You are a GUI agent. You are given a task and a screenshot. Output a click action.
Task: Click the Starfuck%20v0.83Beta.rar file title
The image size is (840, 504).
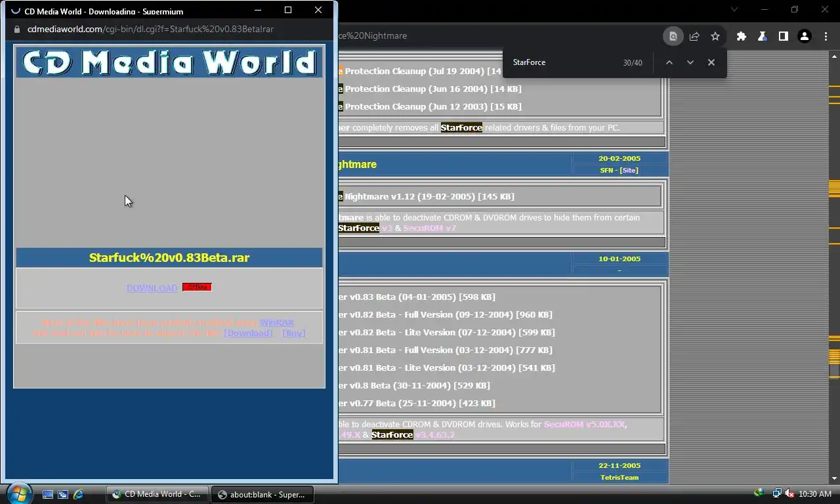169,257
